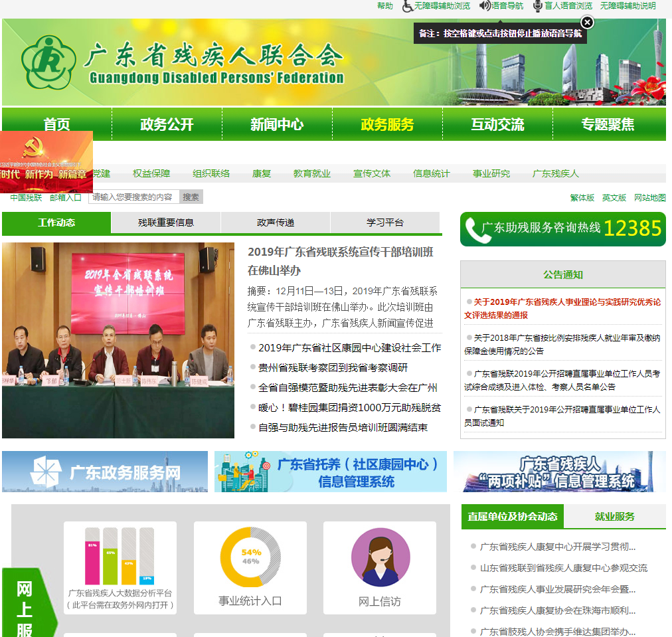
Task: Open the 互动交流 menu
Action: (x=497, y=123)
